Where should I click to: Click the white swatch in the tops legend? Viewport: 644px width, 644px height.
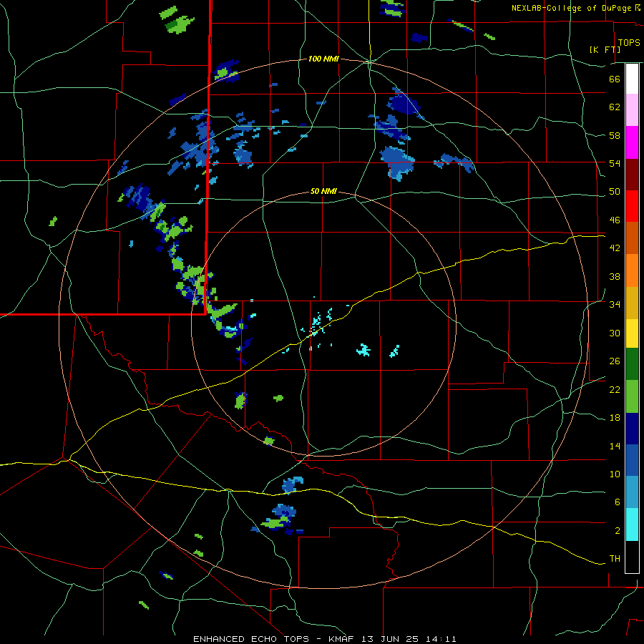click(632, 79)
